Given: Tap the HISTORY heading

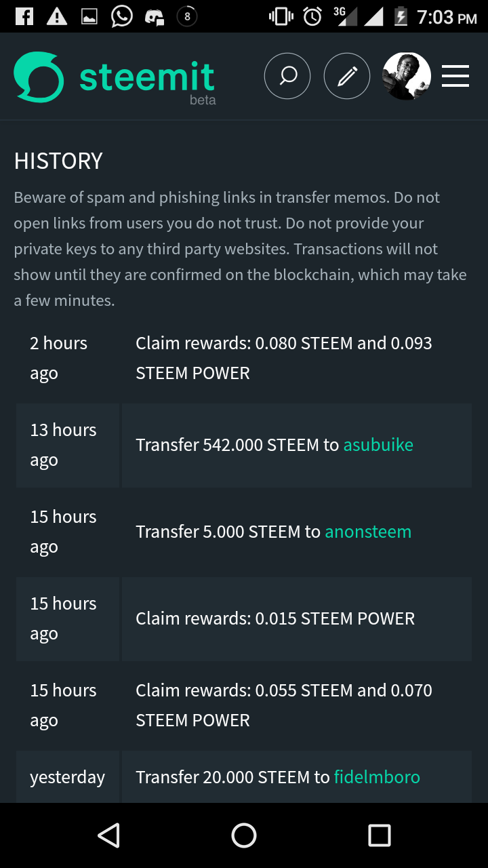Looking at the screenshot, I should pyautogui.click(x=58, y=161).
